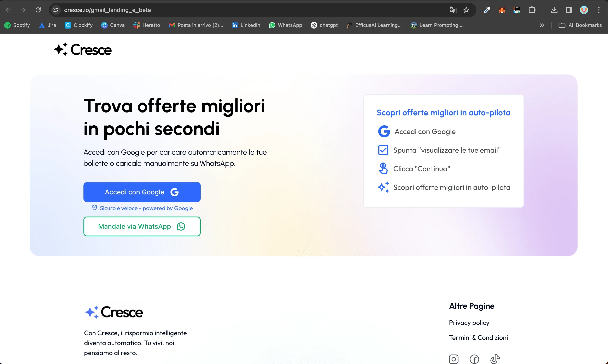Image resolution: width=608 pixels, height=364 pixels.
Task: Bookmark page with the star icon
Action: [466, 10]
